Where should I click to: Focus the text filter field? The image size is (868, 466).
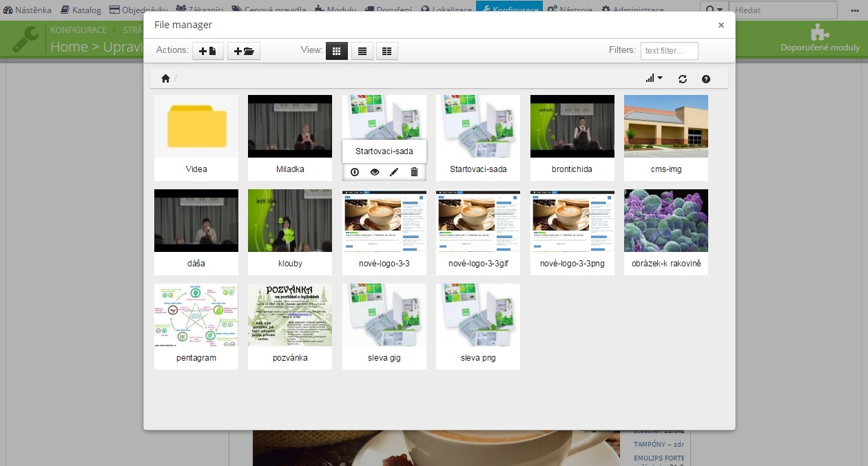(x=669, y=51)
